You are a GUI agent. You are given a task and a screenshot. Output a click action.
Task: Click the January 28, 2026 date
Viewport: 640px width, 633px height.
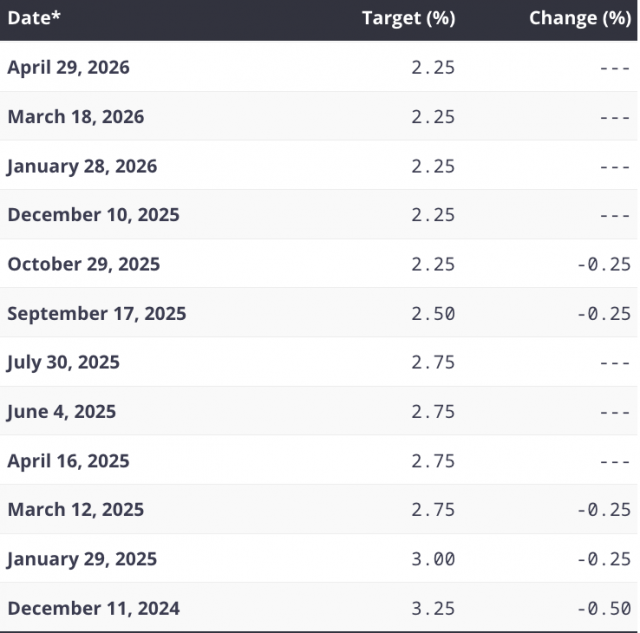tap(82, 166)
